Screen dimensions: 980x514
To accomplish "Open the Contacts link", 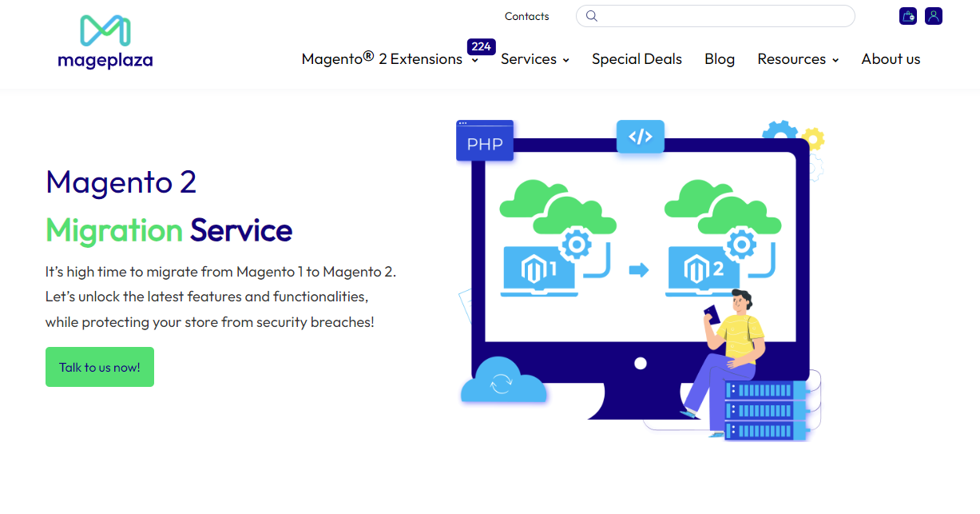I will [x=527, y=16].
